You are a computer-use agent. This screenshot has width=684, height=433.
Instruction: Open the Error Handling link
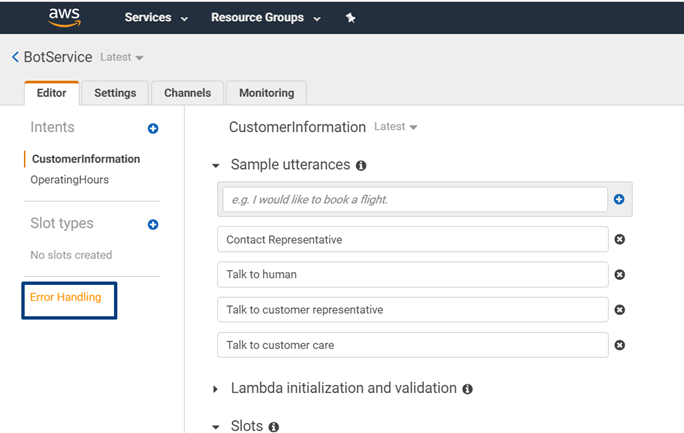coord(66,298)
